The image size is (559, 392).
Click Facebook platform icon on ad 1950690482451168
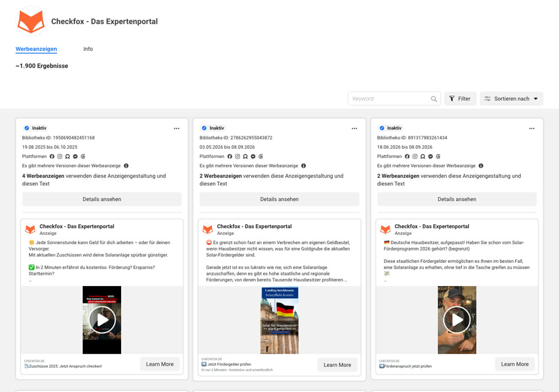click(52, 156)
